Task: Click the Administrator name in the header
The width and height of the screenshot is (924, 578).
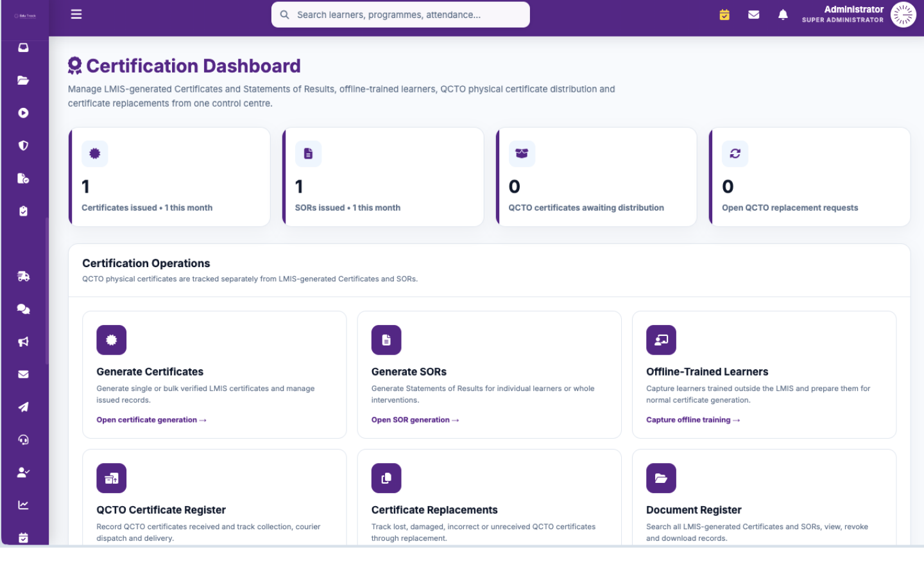Action: 853,10
